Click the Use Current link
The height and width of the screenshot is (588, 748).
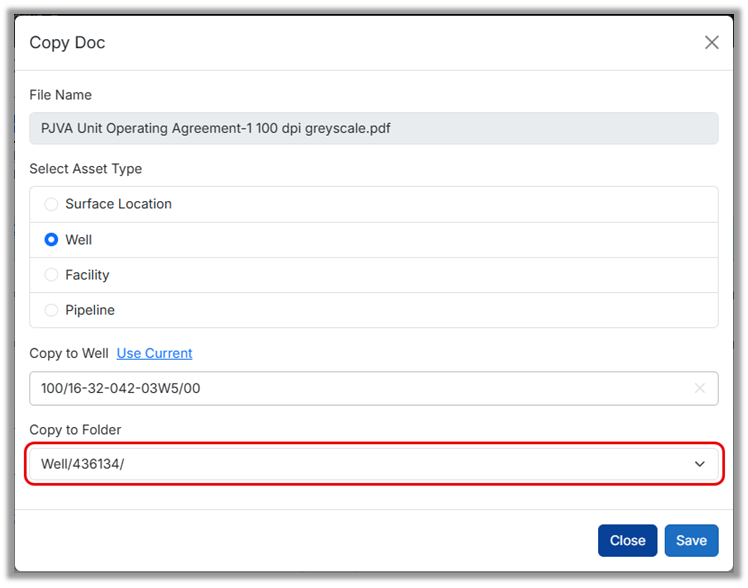[x=154, y=353]
